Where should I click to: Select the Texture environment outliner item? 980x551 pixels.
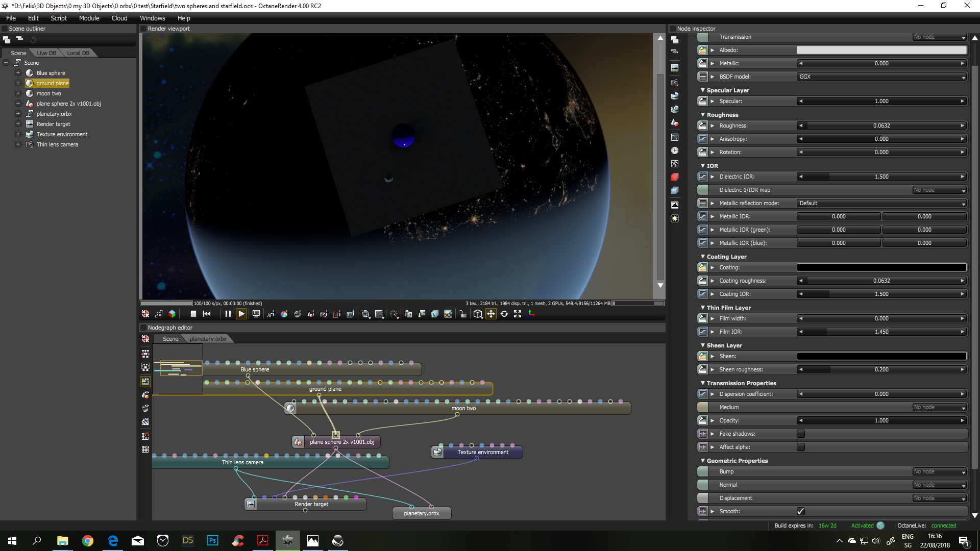[x=62, y=134]
